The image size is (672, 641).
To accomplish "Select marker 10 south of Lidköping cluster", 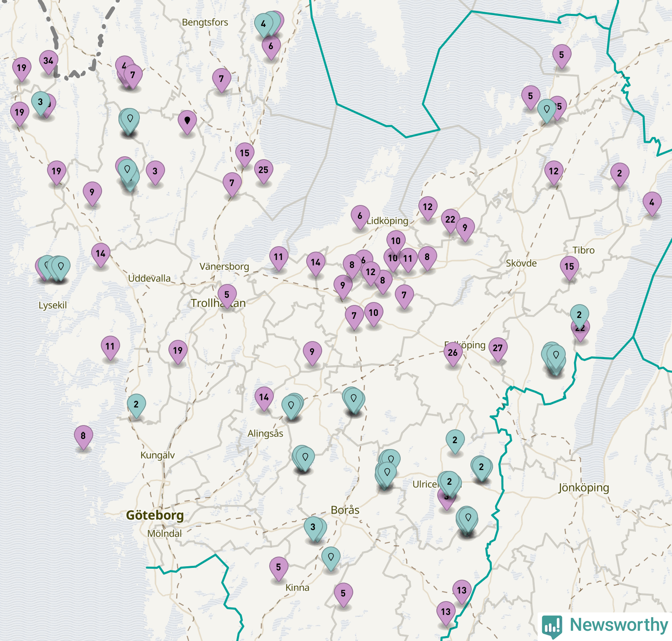I will point(373,314).
